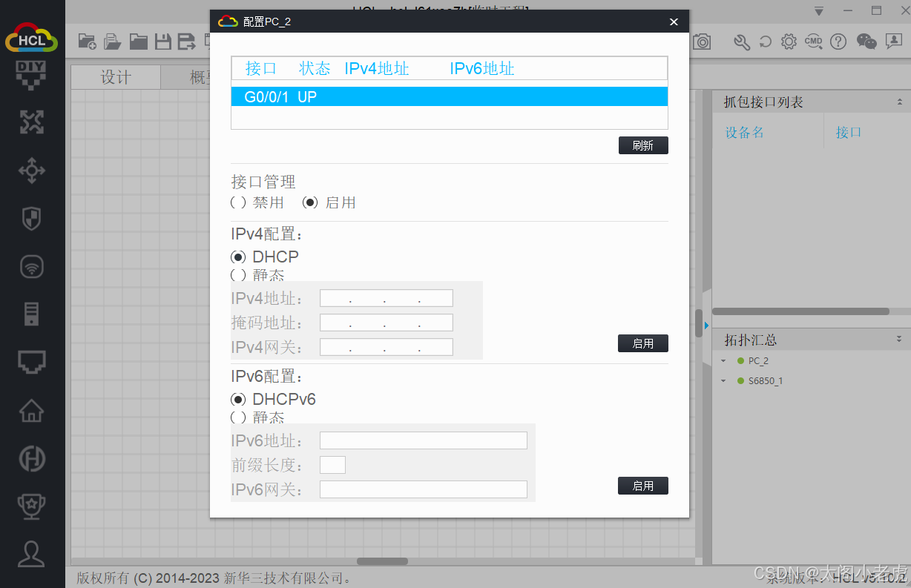Click the canvas horizontal scrollbar thumb
Image resolution: width=911 pixels, height=588 pixels.
(x=382, y=561)
